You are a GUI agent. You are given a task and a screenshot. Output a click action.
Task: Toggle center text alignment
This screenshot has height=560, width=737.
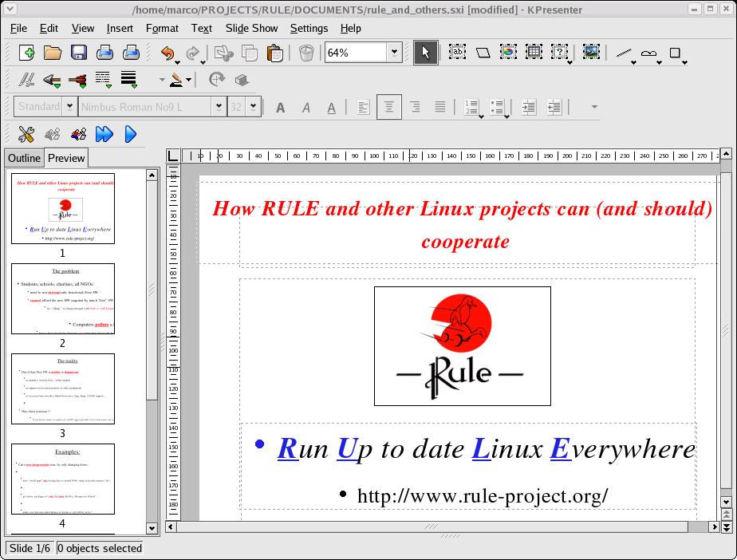coord(389,107)
